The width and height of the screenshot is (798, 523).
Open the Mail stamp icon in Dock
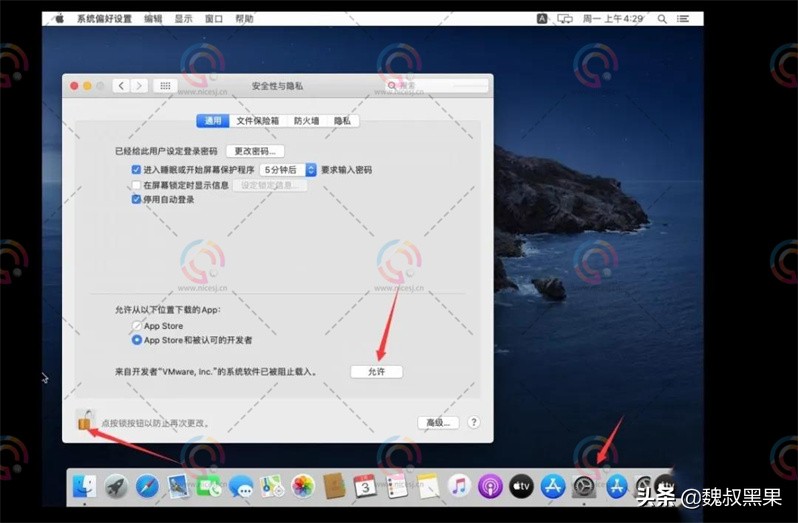(x=179, y=487)
